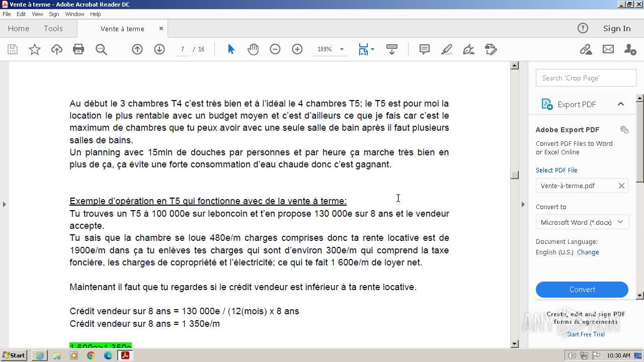
Task: Click the underlined 'Exemple d'opération en T5' heading
Action: 208,201
